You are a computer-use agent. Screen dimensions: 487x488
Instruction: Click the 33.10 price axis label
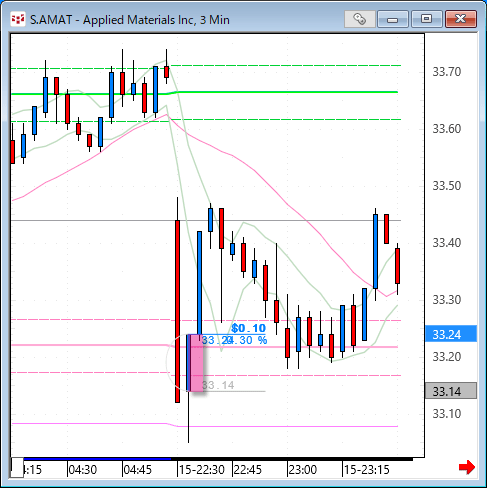pyautogui.click(x=447, y=414)
